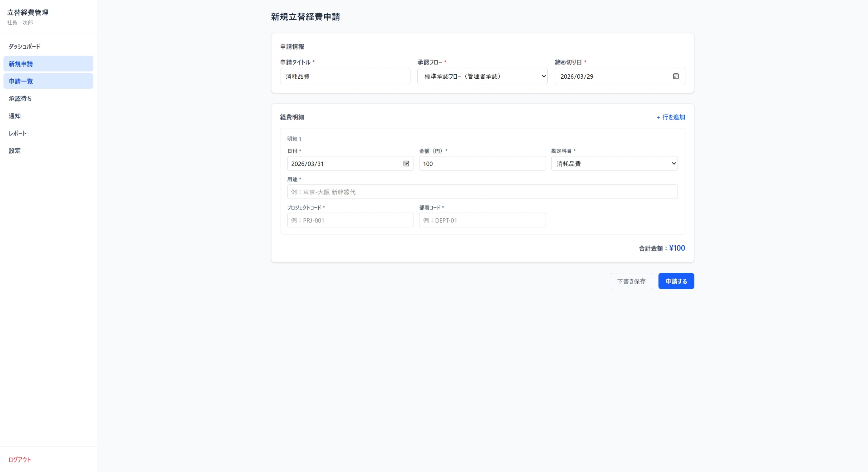Open calendar picker in 日付 field
Viewport: 868px width, 472px height.
[x=406, y=163]
